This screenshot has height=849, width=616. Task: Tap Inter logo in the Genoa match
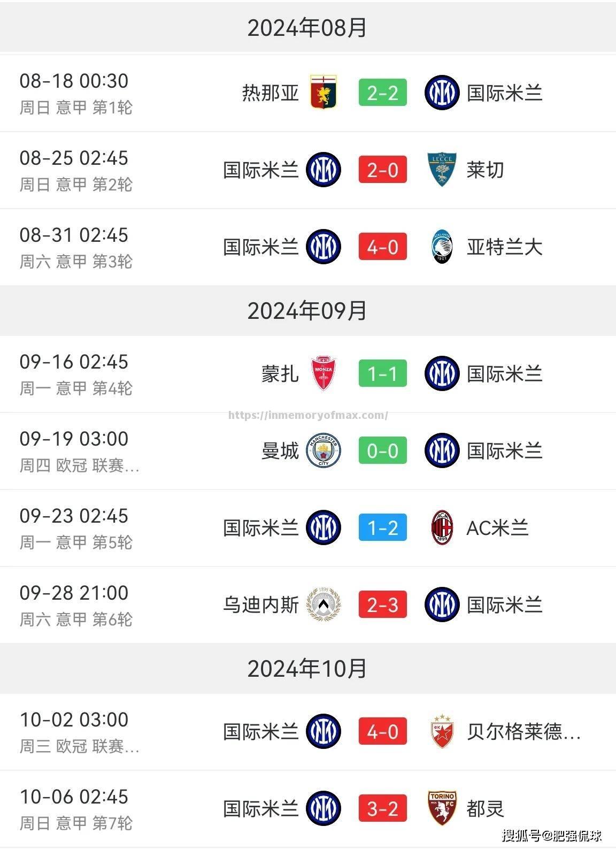click(x=442, y=93)
